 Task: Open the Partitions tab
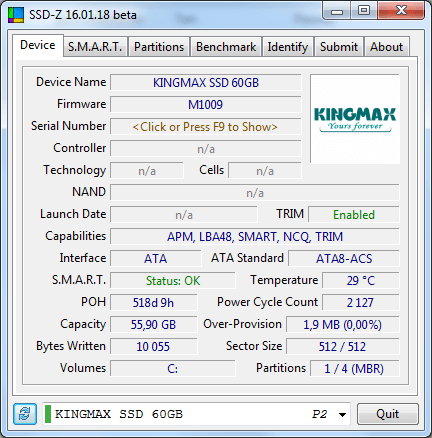(x=159, y=47)
